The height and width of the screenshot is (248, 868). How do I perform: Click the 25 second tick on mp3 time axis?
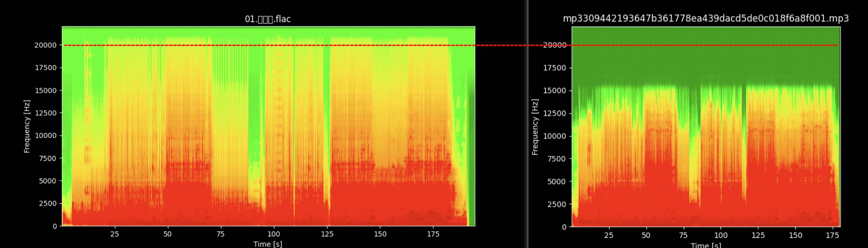click(x=609, y=235)
